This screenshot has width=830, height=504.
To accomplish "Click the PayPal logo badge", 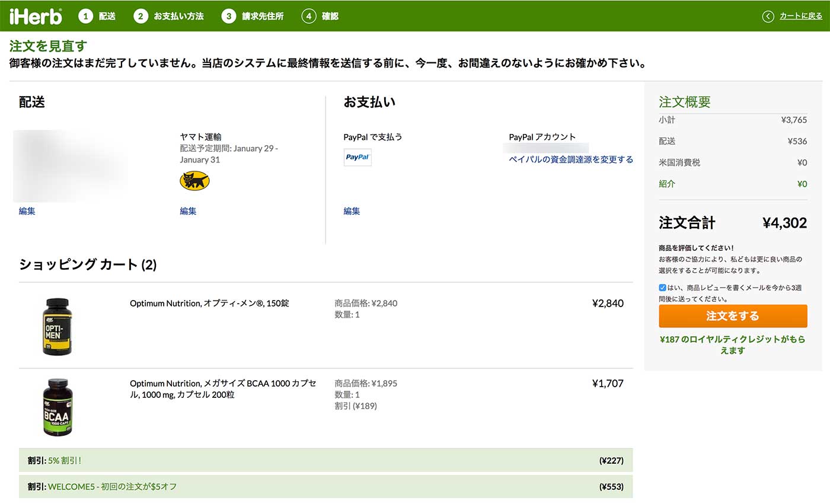I will coord(357,157).
